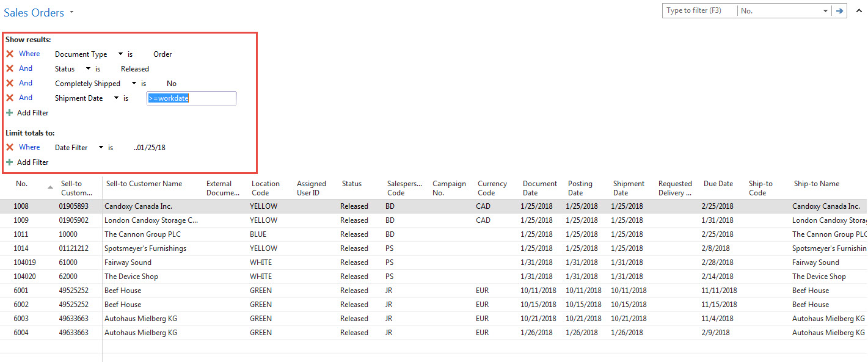Remove the Status filter row
The width and height of the screenshot is (868, 362).
[x=9, y=68]
